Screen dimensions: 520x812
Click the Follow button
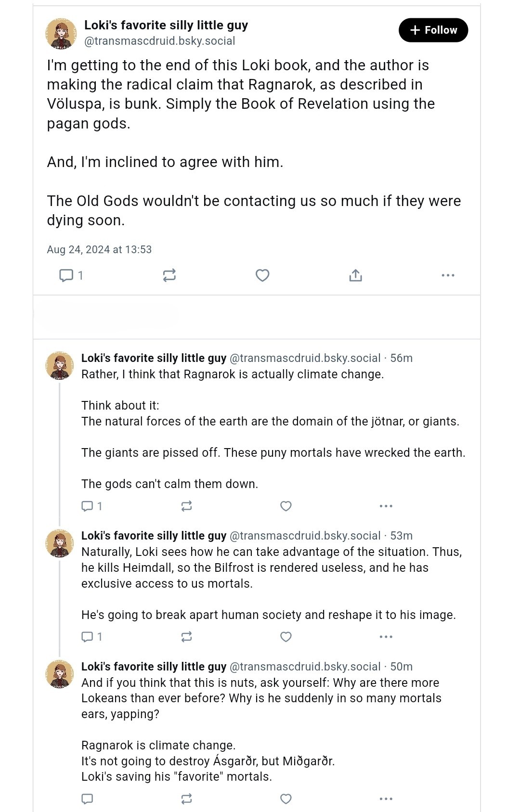433,30
